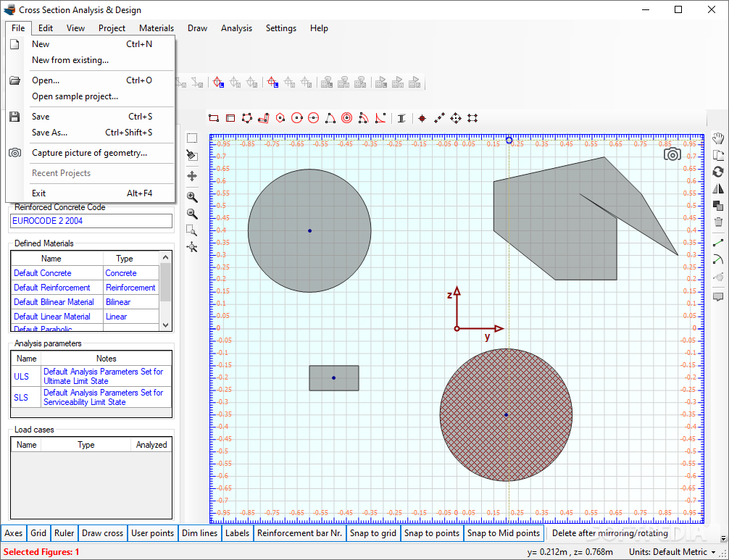Viewport: 729px width, 560px height.
Task: Toggle Labels display
Action: (237, 533)
